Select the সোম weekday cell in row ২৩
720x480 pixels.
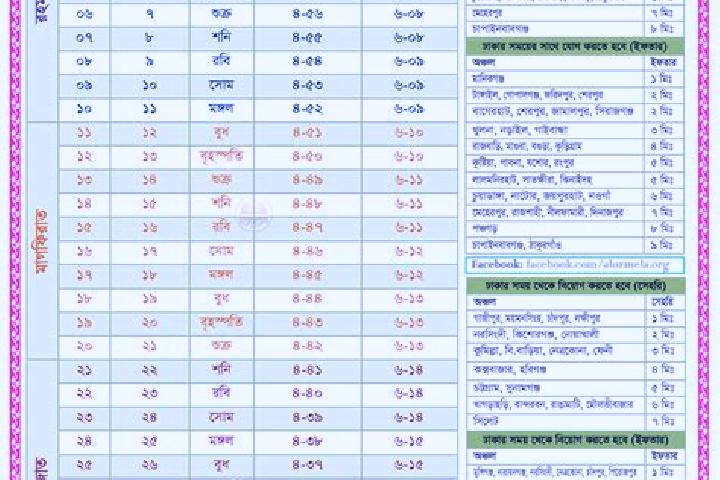click(x=222, y=418)
